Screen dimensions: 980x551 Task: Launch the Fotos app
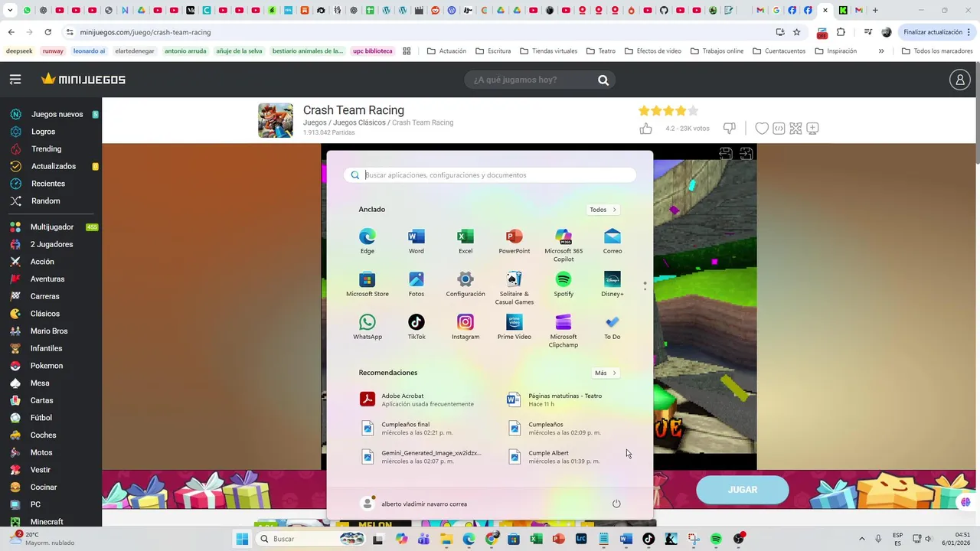click(x=416, y=283)
